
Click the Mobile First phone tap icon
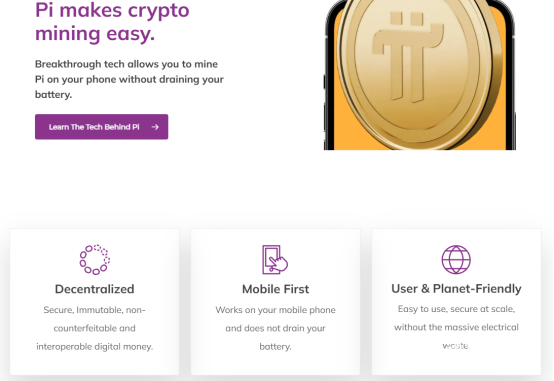pyautogui.click(x=275, y=259)
